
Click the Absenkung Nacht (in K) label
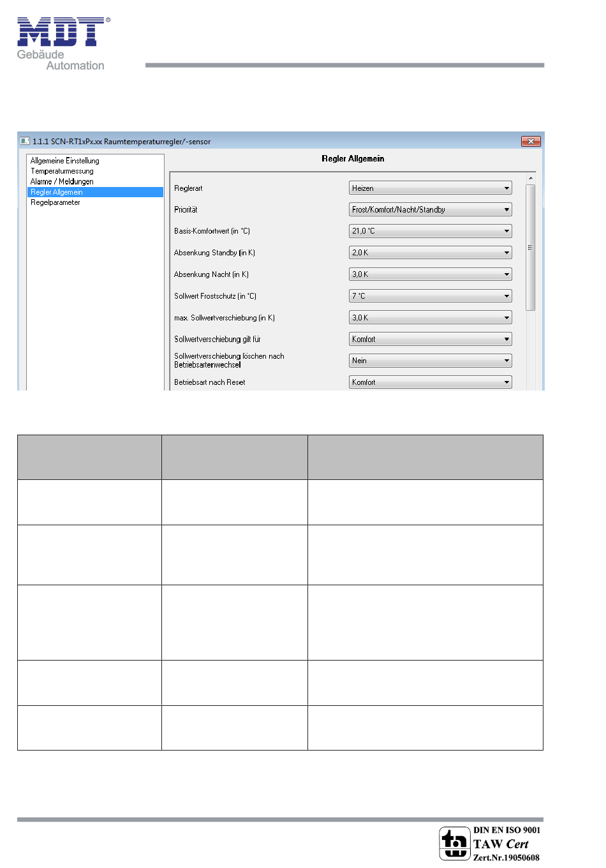[211, 274]
